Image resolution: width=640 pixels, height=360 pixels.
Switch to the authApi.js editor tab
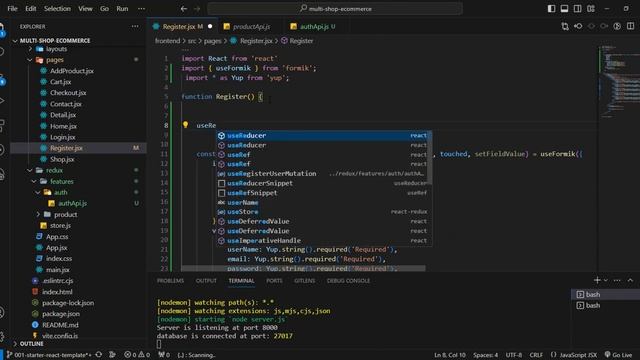[x=317, y=27]
